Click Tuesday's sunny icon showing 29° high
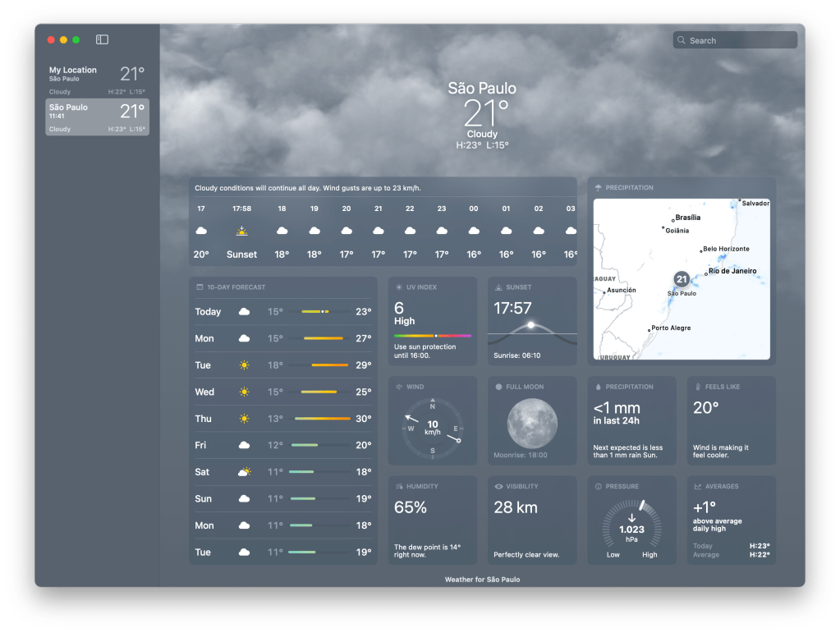This screenshot has width=840, height=633. click(244, 365)
